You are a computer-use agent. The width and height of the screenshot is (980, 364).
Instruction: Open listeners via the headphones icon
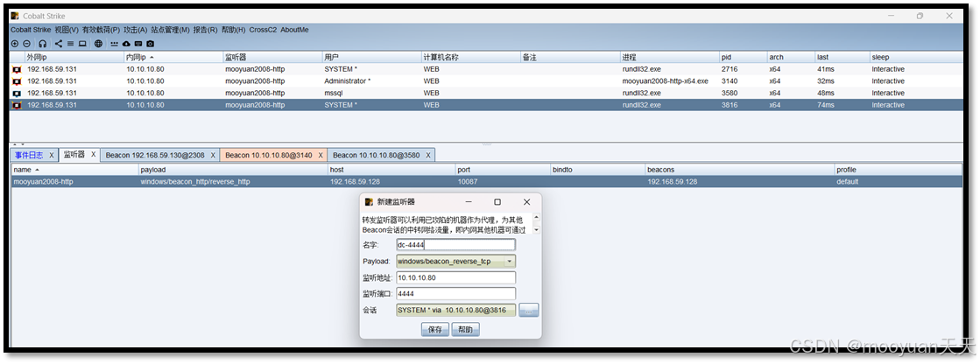(43, 44)
